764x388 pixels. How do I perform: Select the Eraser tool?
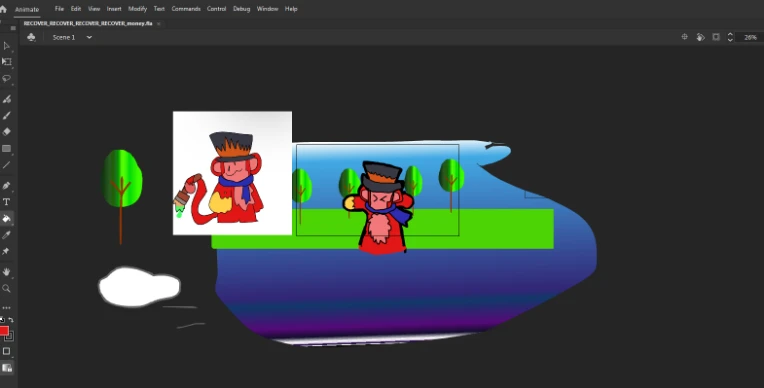pyautogui.click(x=7, y=132)
